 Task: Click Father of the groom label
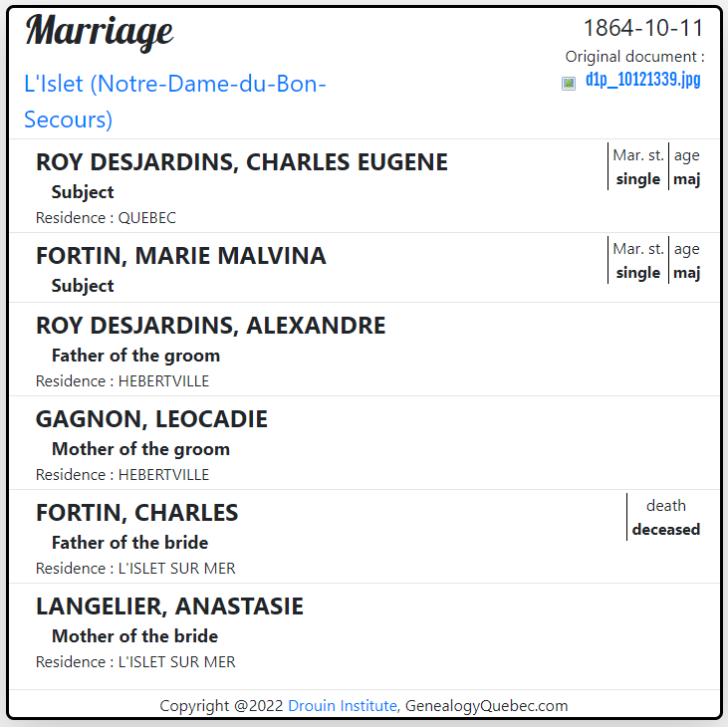pyautogui.click(x=135, y=356)
